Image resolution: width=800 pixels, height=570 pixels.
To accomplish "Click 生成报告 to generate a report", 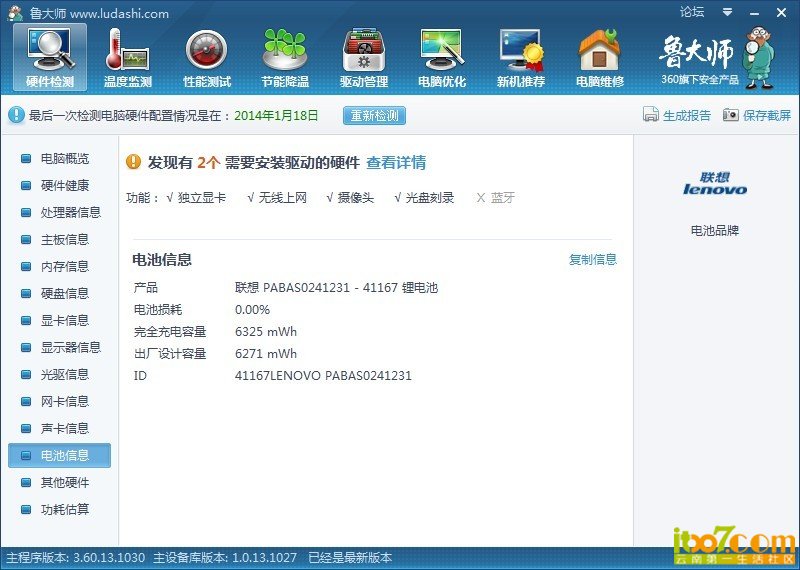I will (687, 115).
